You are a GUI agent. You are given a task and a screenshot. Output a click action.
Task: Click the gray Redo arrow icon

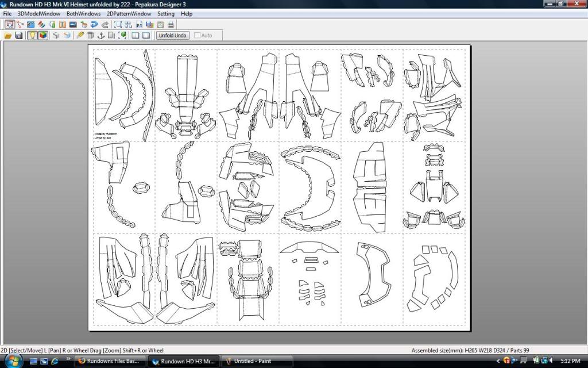click(x=105, y=24)
